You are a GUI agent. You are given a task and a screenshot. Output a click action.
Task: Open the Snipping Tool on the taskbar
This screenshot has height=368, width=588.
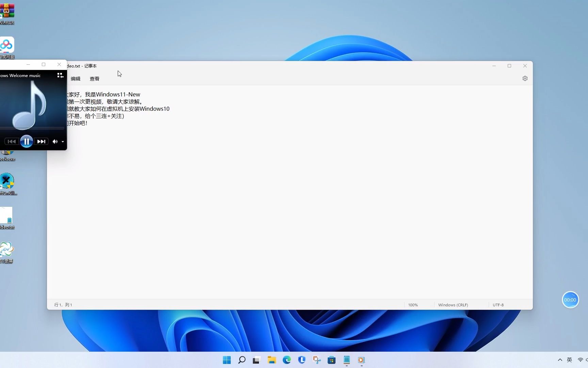pos(316,359)
